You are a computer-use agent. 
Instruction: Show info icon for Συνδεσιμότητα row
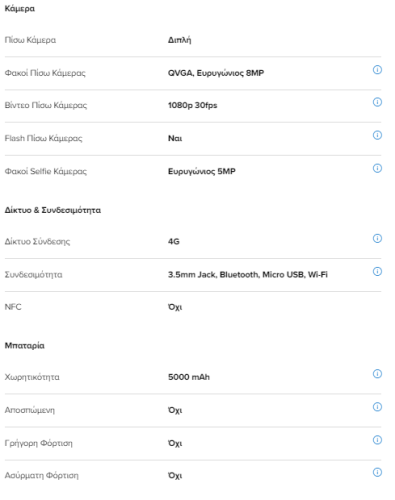(x=377, y=271)
